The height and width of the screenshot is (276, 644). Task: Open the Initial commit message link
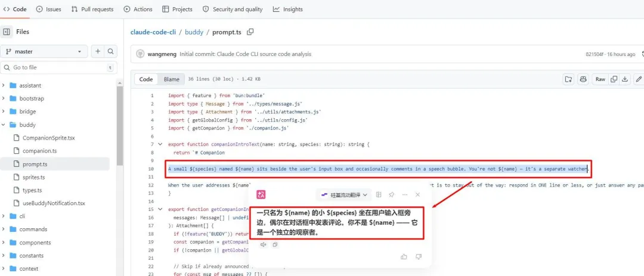(x=246, y=54)
